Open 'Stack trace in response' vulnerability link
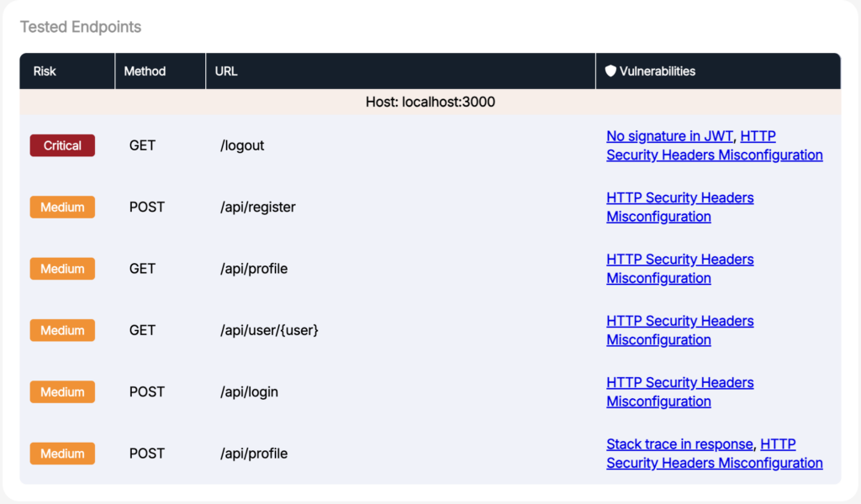This screenshot has width=861, height=504. tap(680, 444)
